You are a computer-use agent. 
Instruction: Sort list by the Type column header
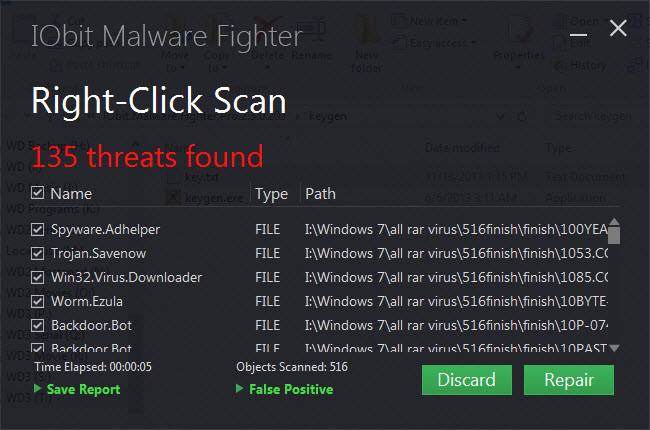(271, 193)
